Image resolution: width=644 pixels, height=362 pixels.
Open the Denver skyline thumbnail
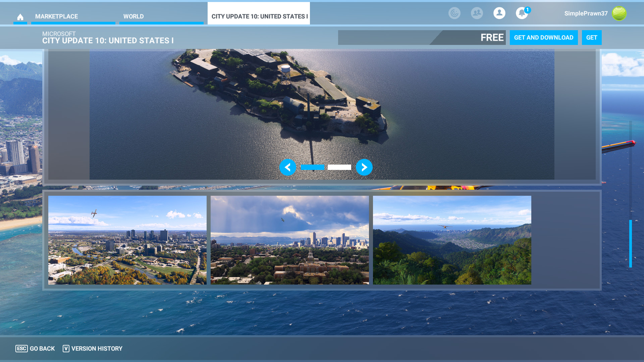(x=289, y=240)
